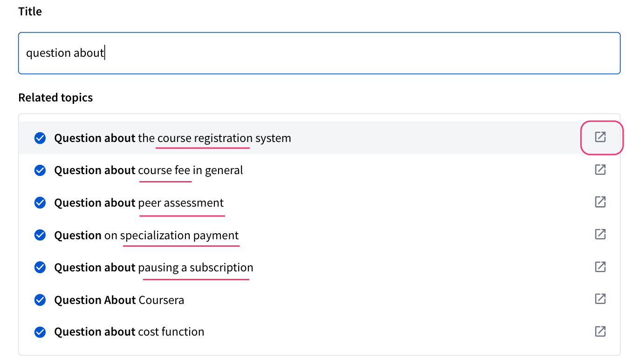The image size is (637, 364).
Task: Select 'Question on specialization payment' topic
Action: pyautogui.click(x=146, y=236)
